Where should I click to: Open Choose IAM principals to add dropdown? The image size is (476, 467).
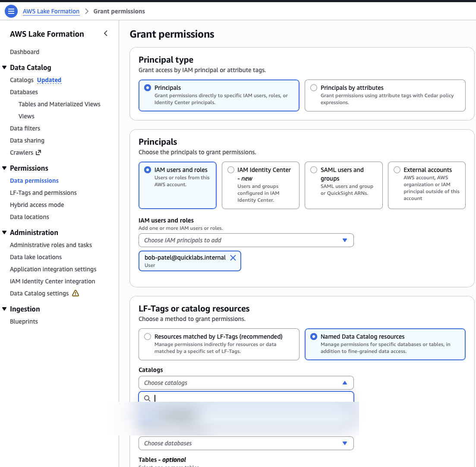246,240
